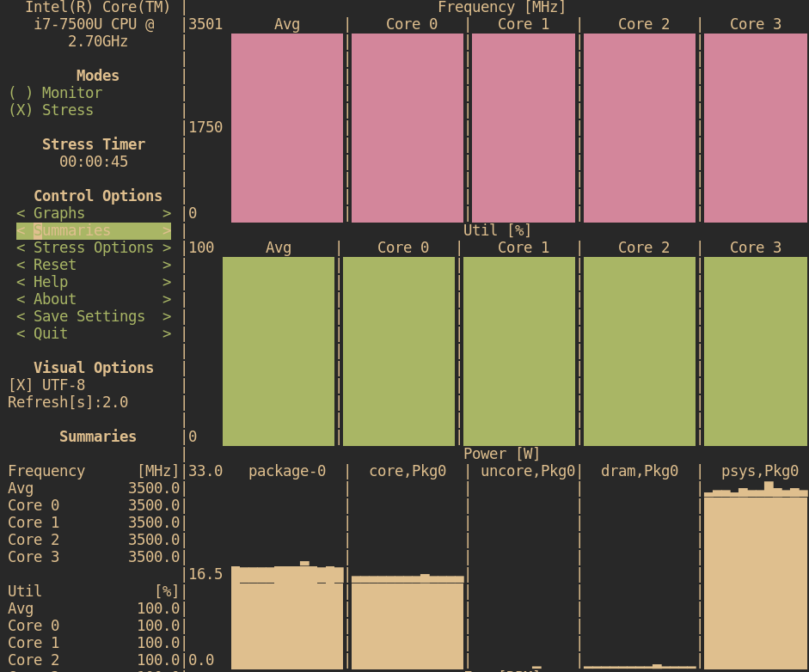Click the Power [W] graph title

(501, 454)
